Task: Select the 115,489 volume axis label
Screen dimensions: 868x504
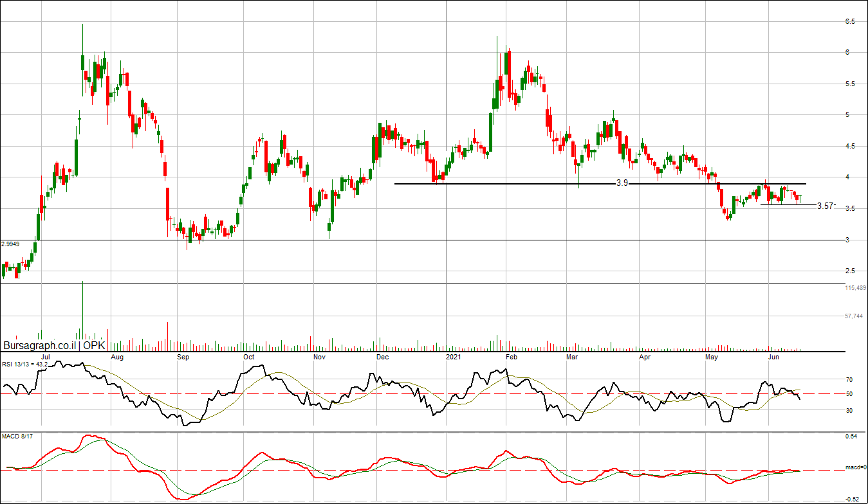Action: point(855,288)
